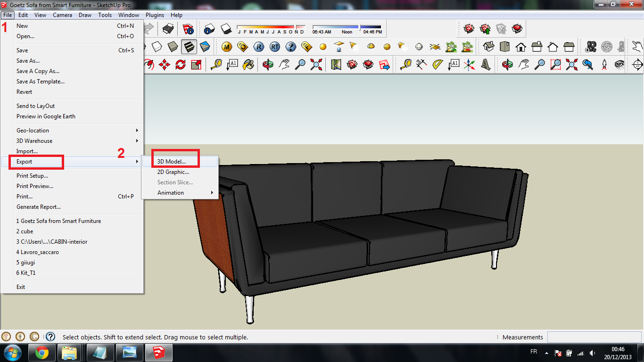
Task: Select the Paint Bucket tool
Action: pos(248,64)
